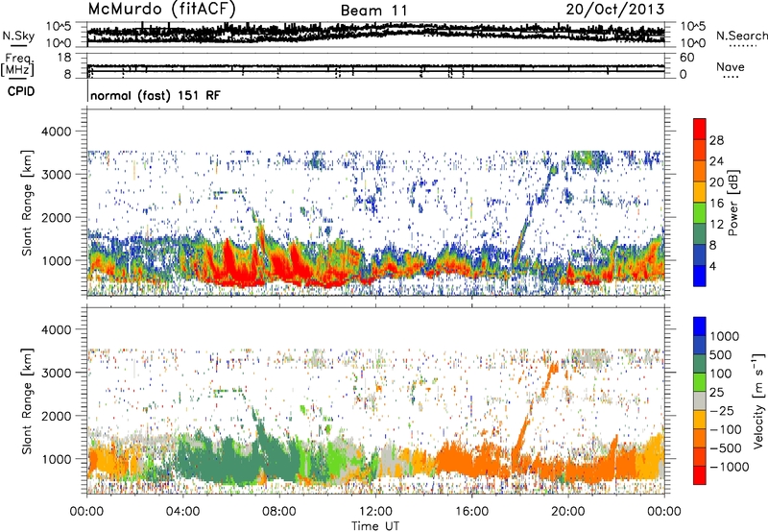Click the '60' Nave axis tick
This screenshot has height=532, width=768.
click(x=687, y=58)
